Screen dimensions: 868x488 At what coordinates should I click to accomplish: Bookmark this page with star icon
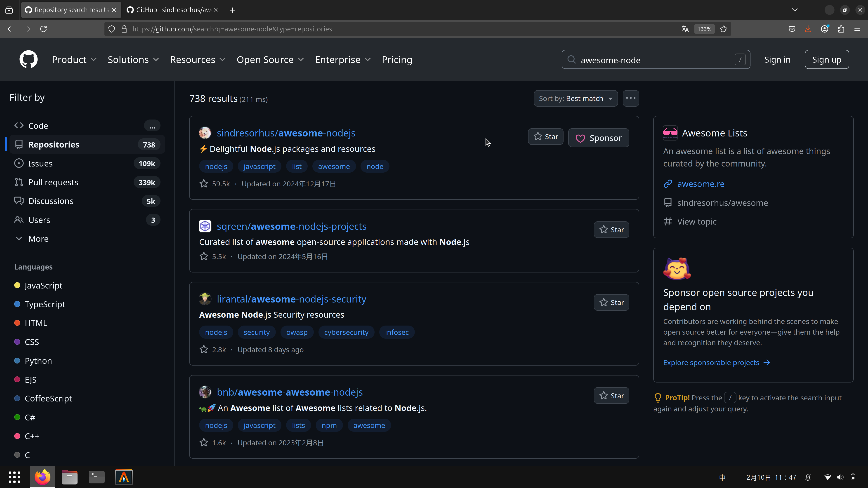tap(723, 29)
